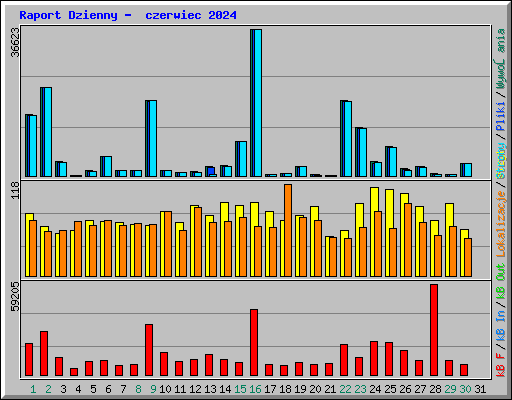The width and height of the screenshot is (512, 400).
Task: Select the cyan top-chart bar for day 22
Action: (x=348, y=139)
